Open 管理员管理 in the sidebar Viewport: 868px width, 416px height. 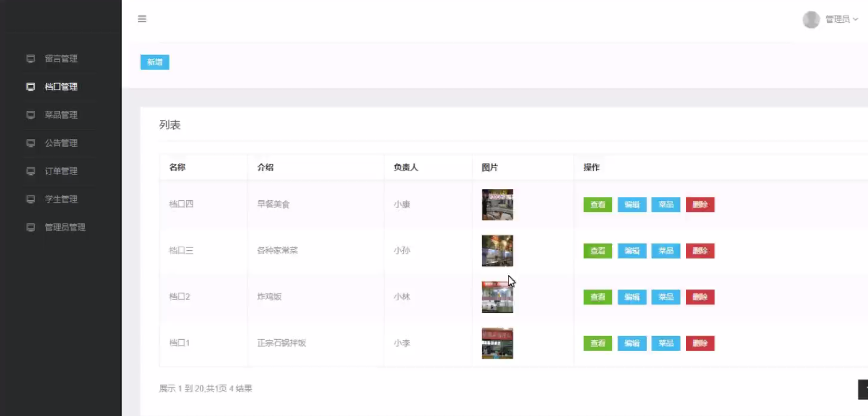[65, 228]
